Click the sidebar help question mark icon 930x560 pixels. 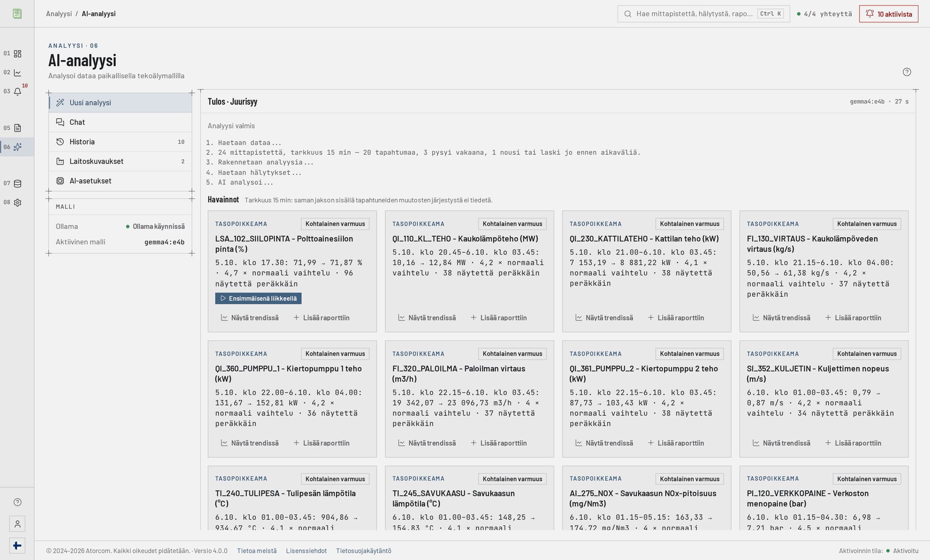(17, 502)
